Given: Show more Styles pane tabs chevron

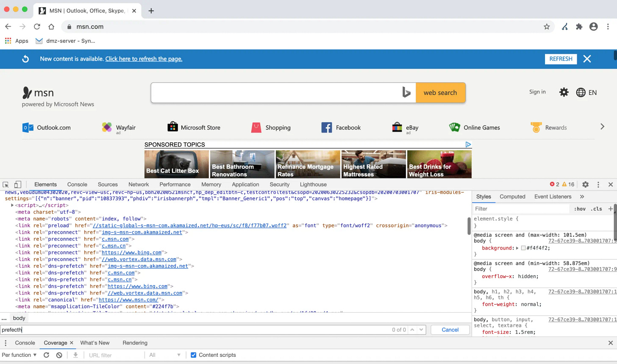Looking at the screenshot, I should 582,197.
